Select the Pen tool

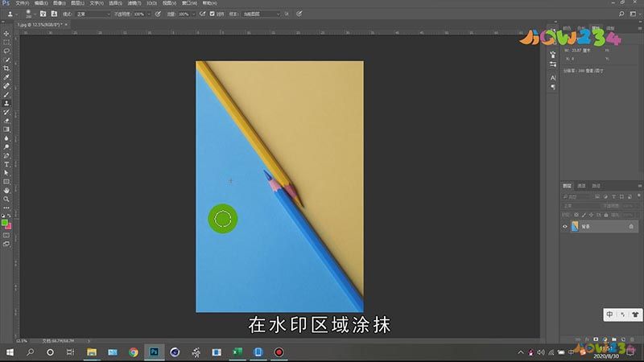[x=6, y=155]
